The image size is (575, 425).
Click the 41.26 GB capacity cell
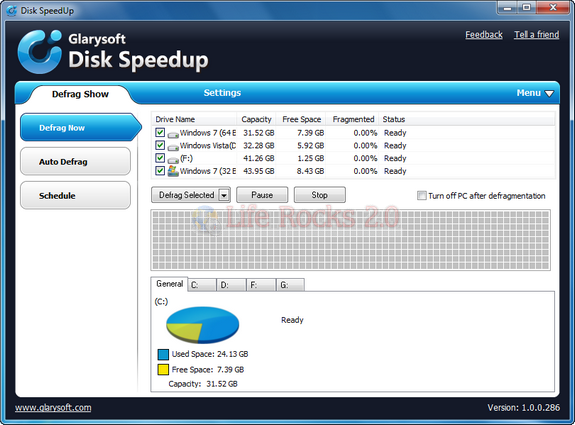point(259,158)
